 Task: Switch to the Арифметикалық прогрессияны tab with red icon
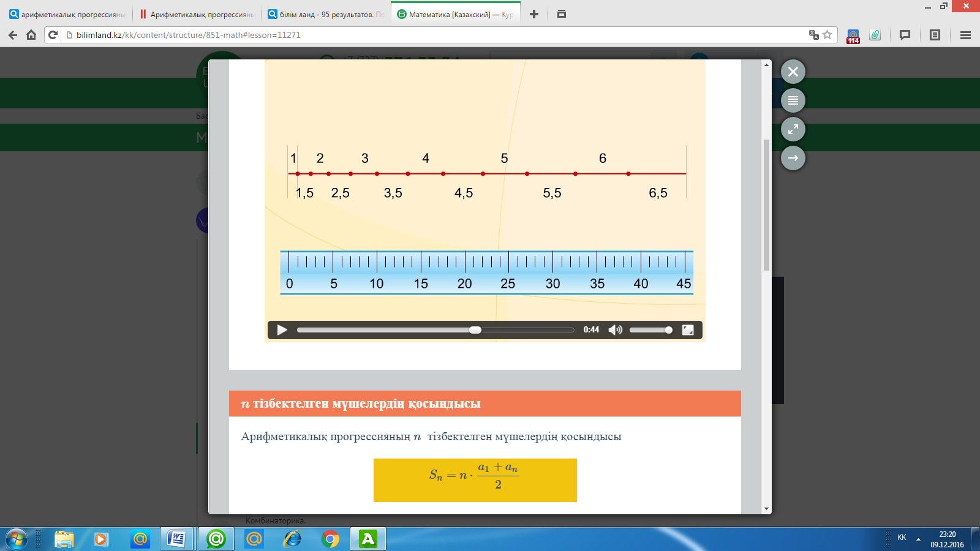pyautogui.click(x=197, y=14)
